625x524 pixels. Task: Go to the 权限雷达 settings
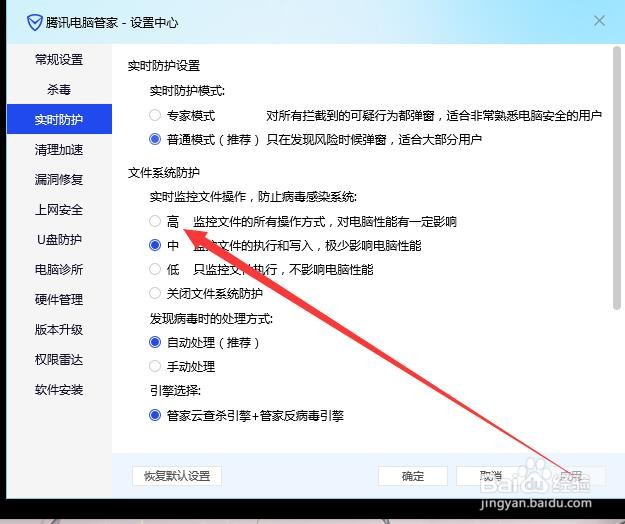click(59, 360)
